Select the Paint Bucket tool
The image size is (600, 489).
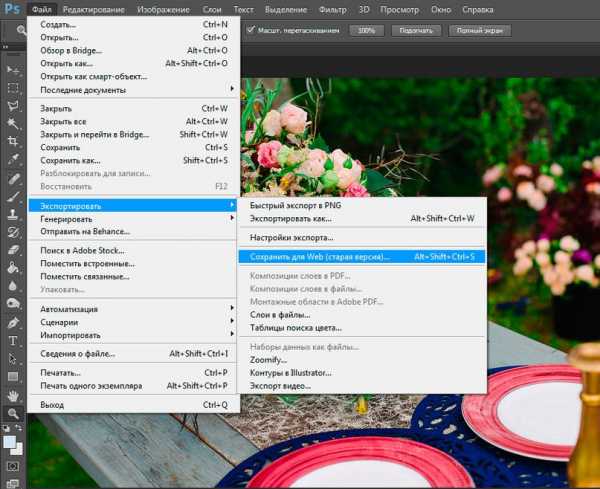(13, 267)
